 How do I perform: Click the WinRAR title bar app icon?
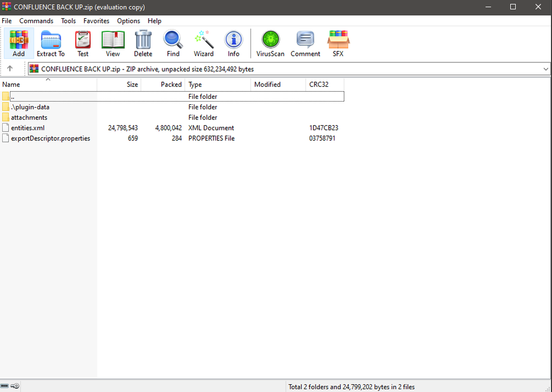pos(6,7)
